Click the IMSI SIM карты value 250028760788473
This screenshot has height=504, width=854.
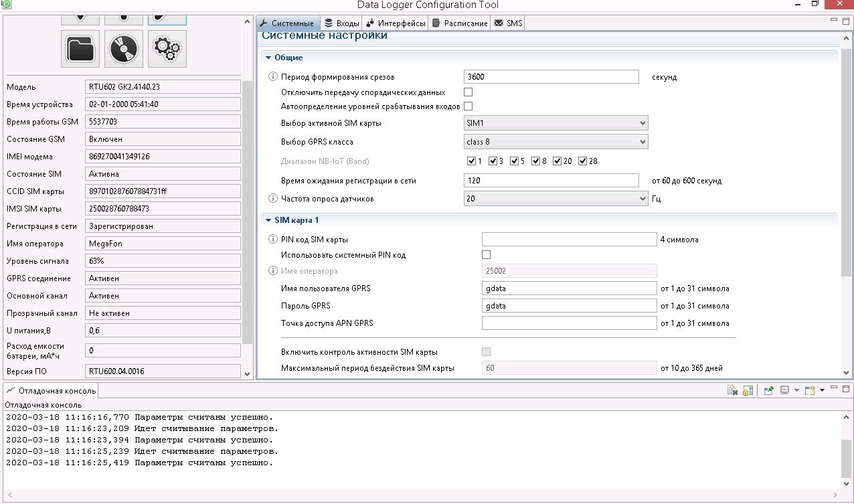pos(163,209)
